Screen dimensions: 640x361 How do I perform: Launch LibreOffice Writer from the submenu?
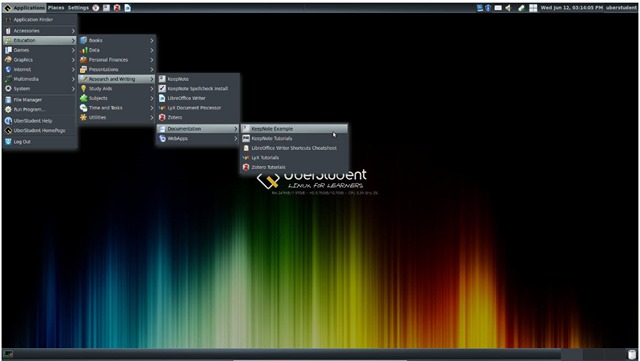(x=198, y=98)
